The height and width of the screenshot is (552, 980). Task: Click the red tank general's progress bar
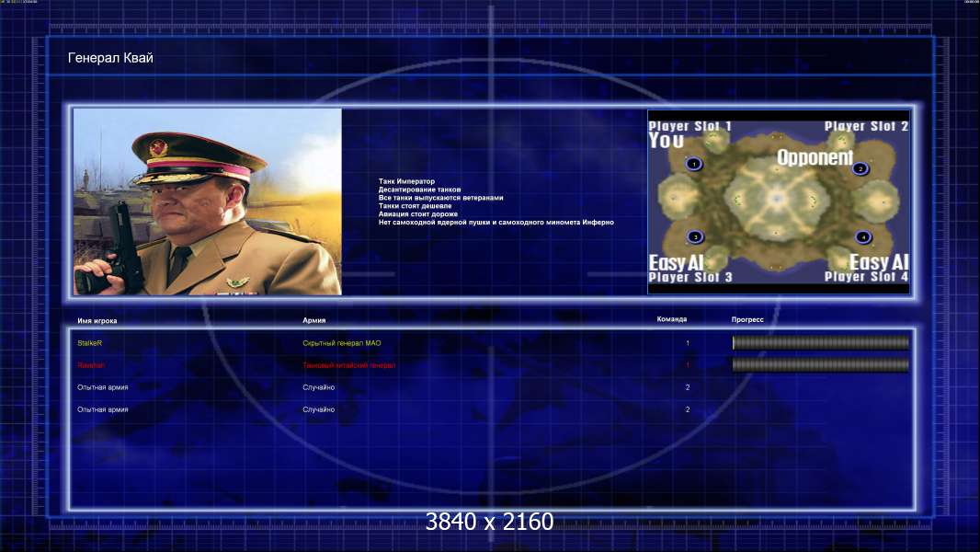click(x=821, y=365)
